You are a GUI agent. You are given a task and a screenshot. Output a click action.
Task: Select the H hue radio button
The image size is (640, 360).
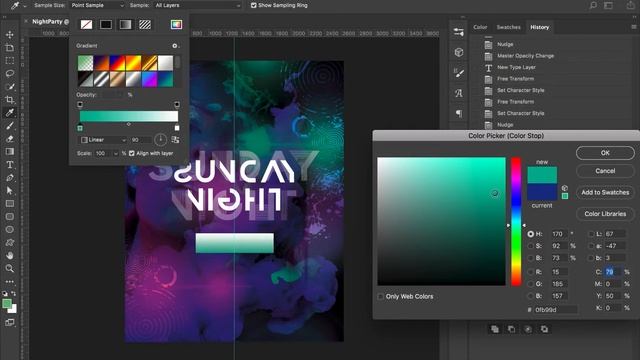click(530, 234)
